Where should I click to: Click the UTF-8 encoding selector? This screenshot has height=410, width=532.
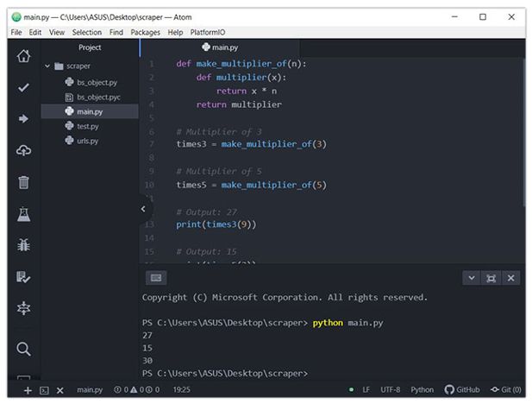(x=391, y=389)
